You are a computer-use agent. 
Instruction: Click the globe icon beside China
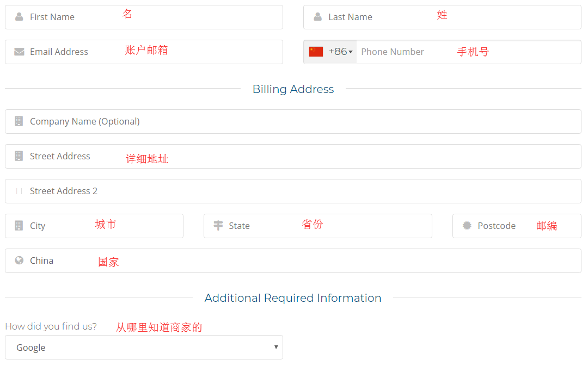pyautogui.click(x=19, y=260)
